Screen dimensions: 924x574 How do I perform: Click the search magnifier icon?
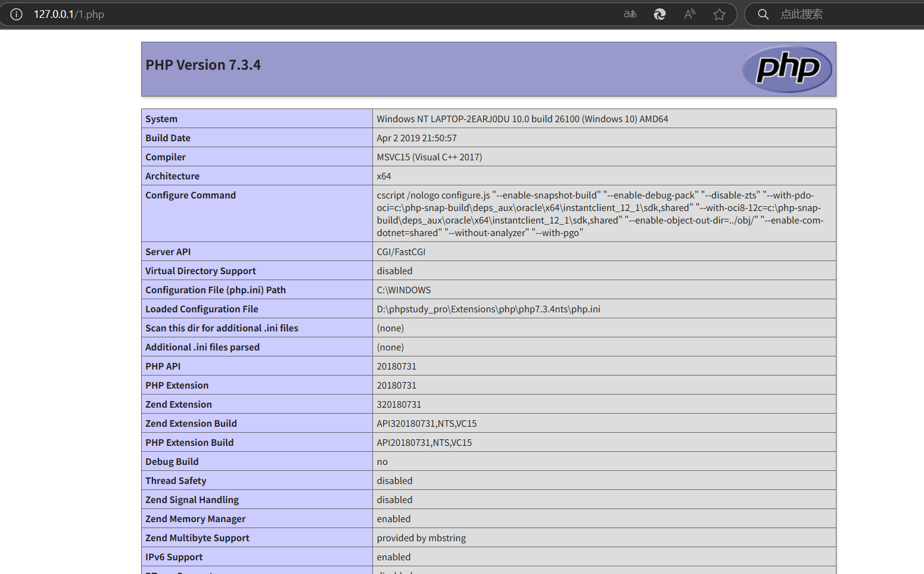point(763,14)
